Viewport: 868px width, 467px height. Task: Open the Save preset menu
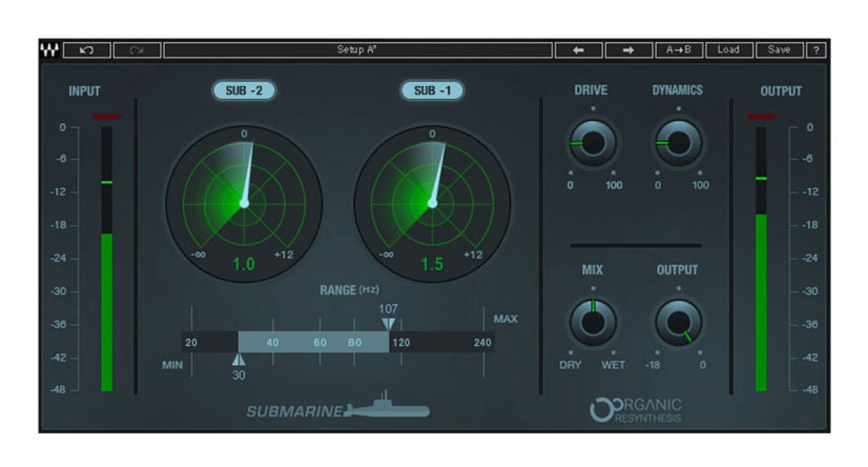779,50
